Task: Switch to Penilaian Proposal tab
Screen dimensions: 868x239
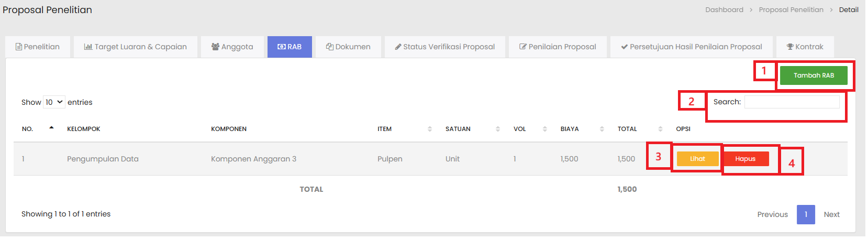Action: [x=558, y=47]
